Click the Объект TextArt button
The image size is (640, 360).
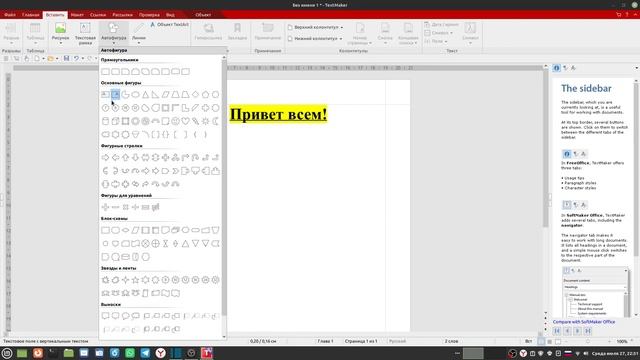click(x=169, y=25)
